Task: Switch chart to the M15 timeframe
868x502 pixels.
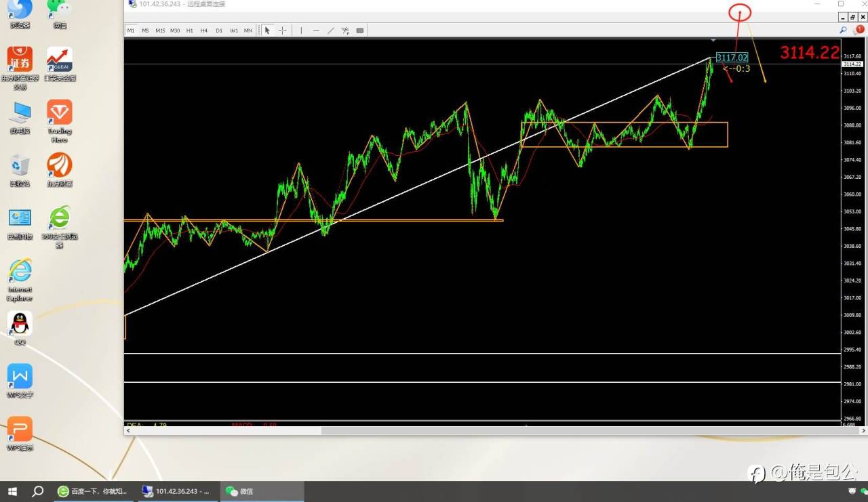Action: (160, 30)
